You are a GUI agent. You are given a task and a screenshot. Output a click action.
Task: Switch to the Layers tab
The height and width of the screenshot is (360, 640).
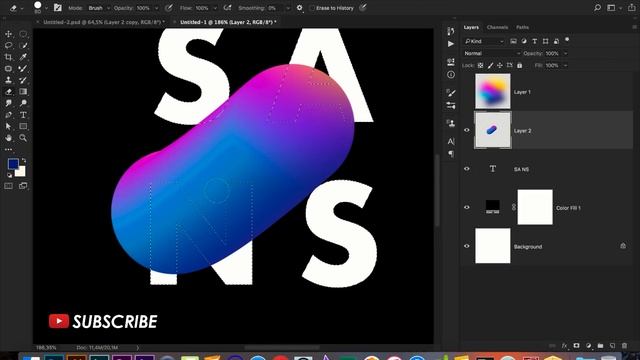(471, 27)
